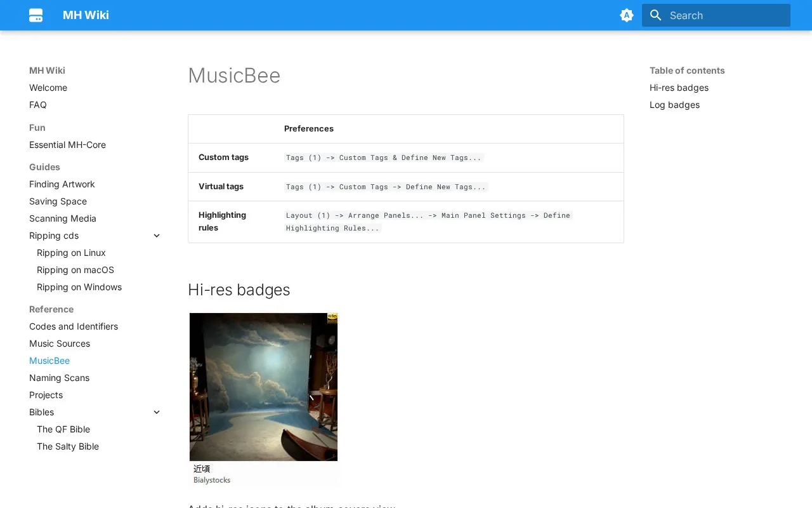Viewport: 812px width, 508px height.
Task: Click the MH Wiki logo icon
Action: click(x=36, y=15)
